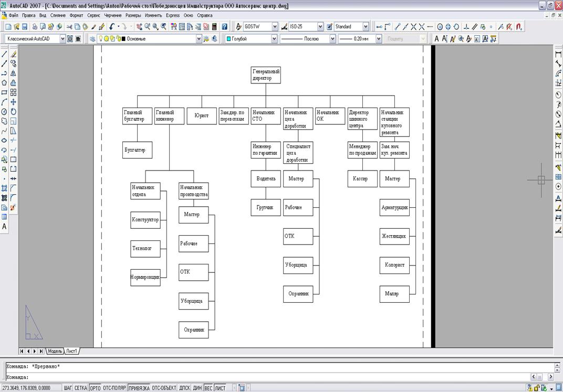Click the Print plotter icon

click(x=35, y=26)
